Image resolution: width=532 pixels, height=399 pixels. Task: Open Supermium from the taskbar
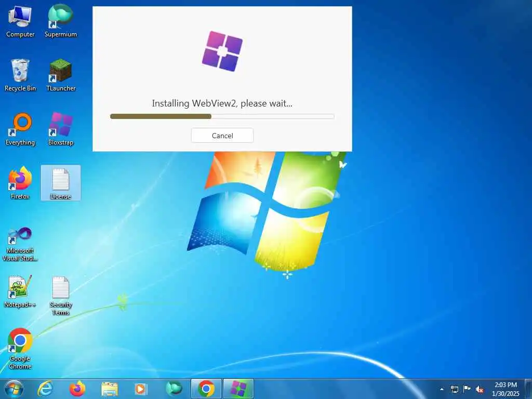click(x=174, y=389)
